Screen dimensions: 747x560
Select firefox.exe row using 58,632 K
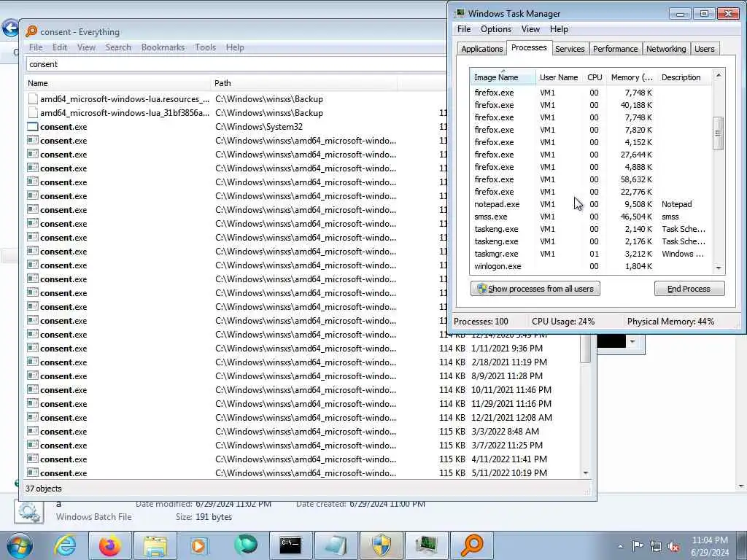tap(591, 179)
